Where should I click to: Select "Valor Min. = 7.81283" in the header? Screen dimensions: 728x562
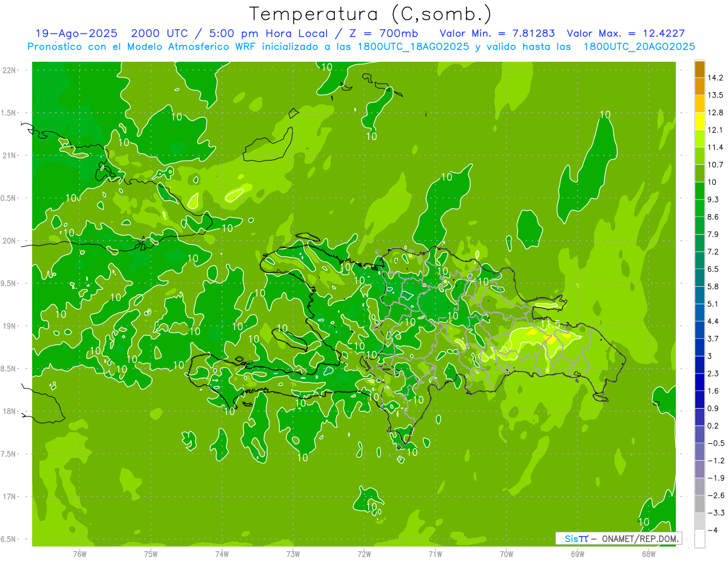click(497, 33)
